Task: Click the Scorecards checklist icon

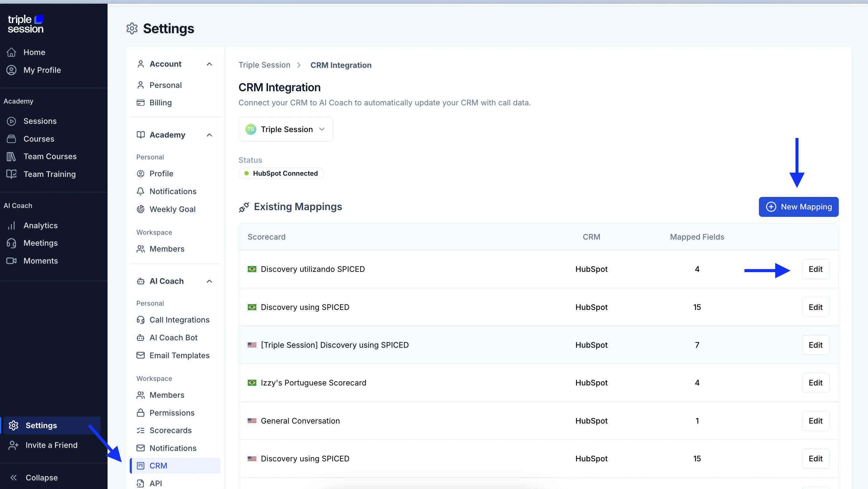Action: (x=140, y=430)
